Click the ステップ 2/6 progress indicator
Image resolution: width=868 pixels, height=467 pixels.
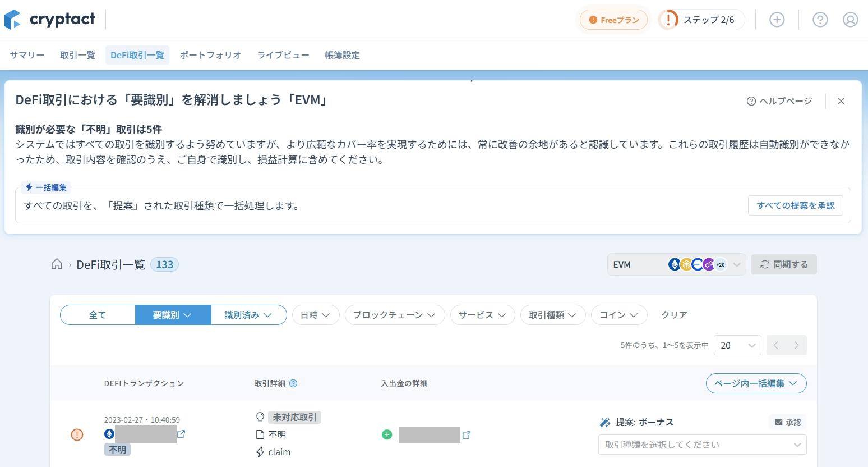pyautogui.click(x=701, y=20)
